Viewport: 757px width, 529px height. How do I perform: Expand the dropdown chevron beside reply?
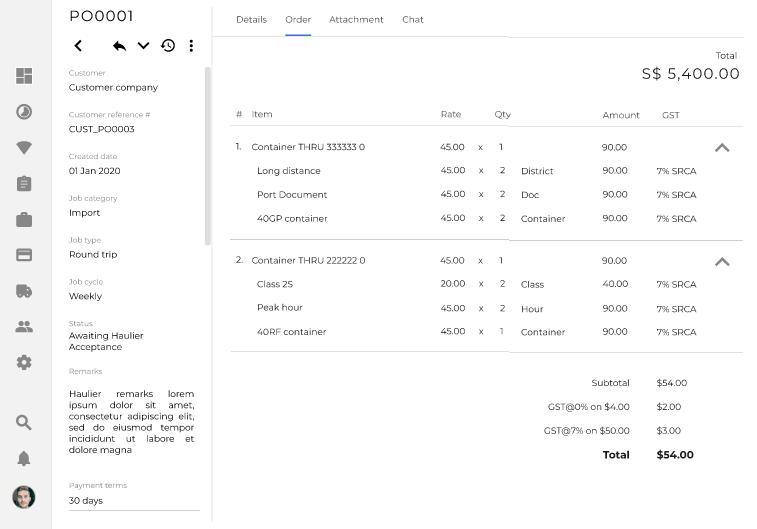pyautogui.click(x=143, y=46)
